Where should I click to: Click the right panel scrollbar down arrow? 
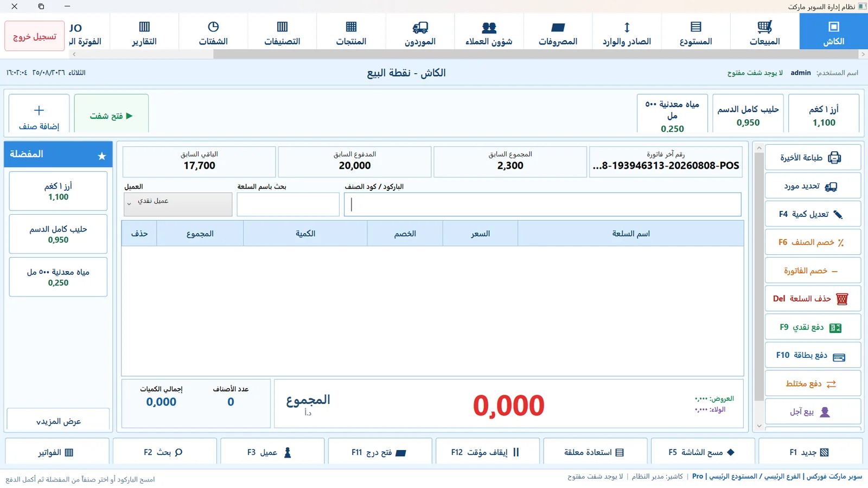tap(759, 426)
